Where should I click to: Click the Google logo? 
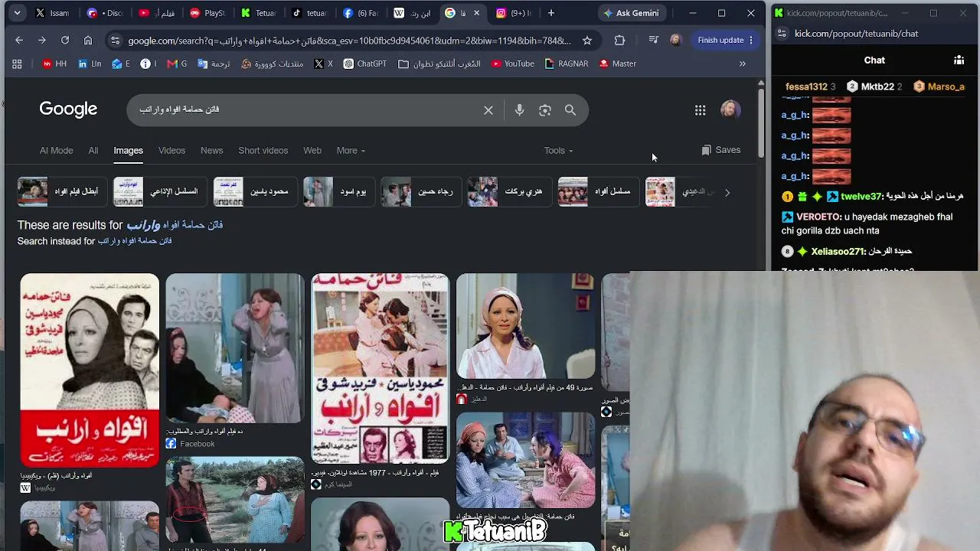pos(68,109)
